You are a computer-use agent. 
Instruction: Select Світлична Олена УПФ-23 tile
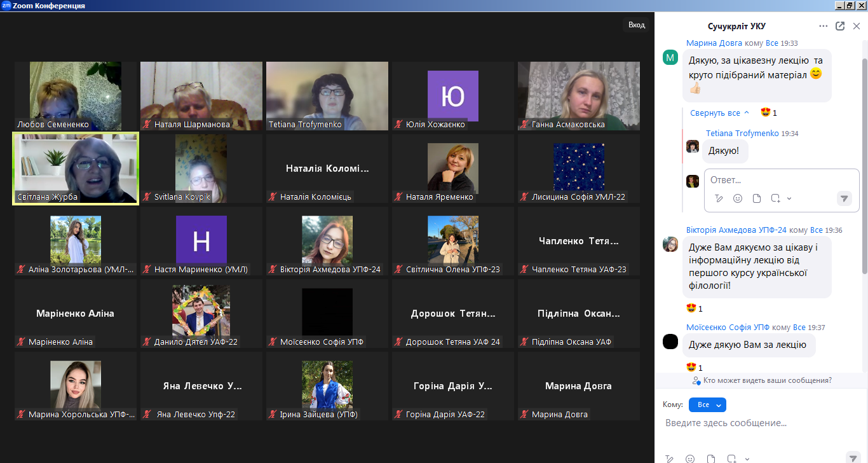[453, 241]
